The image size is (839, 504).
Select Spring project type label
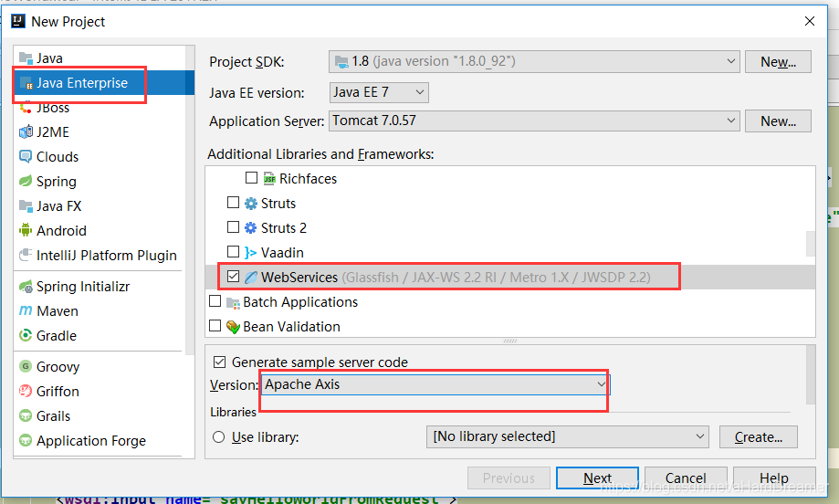coord(57,182)
